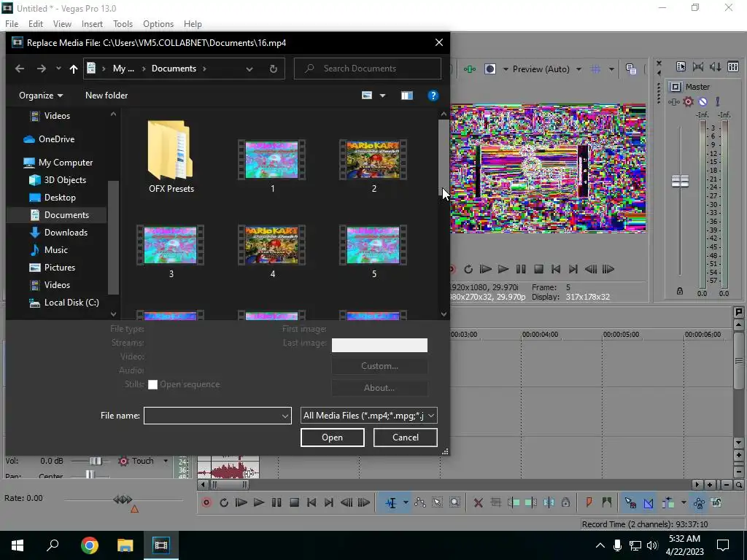The image size is (747, 560).
Task: Click the Master output square icon
Action: [x=675, y=87]
